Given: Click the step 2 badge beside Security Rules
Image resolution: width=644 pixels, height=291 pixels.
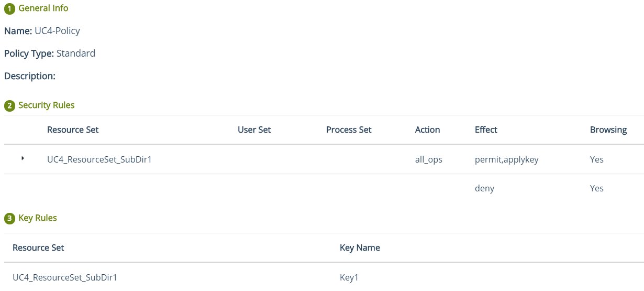Looking at the screenshot, I should [9, 106].
